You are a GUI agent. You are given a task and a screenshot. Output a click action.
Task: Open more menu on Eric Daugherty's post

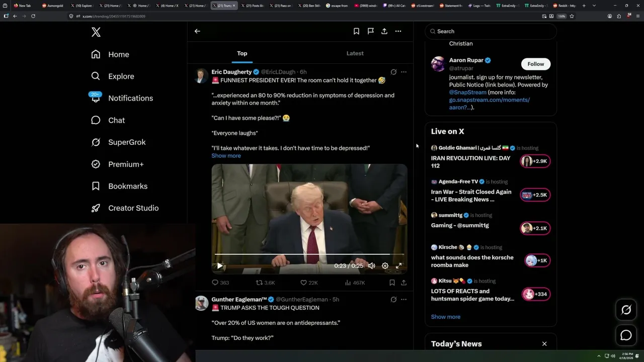(404, 72)
